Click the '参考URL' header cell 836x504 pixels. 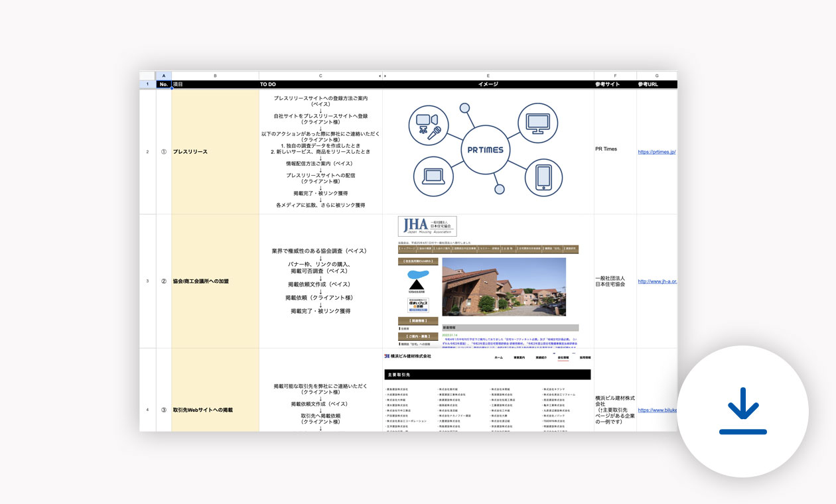pos(657,85)
